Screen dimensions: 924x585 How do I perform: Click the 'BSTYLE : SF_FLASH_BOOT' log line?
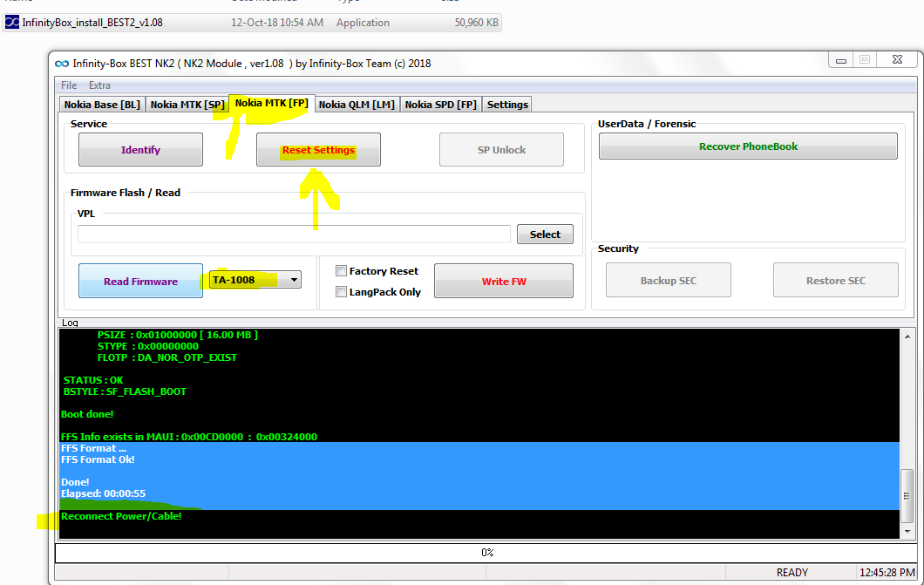125,391
